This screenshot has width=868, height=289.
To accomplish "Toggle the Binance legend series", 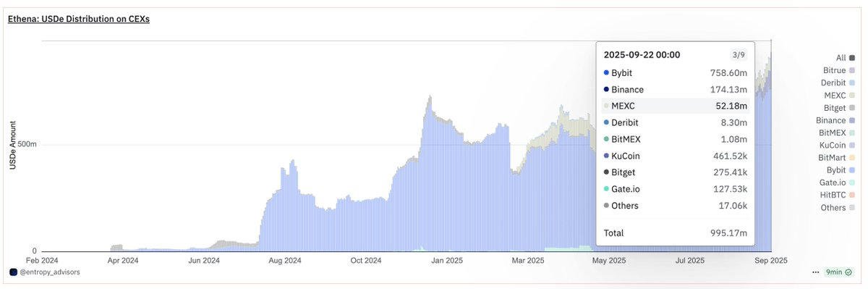I will (836, 120).
